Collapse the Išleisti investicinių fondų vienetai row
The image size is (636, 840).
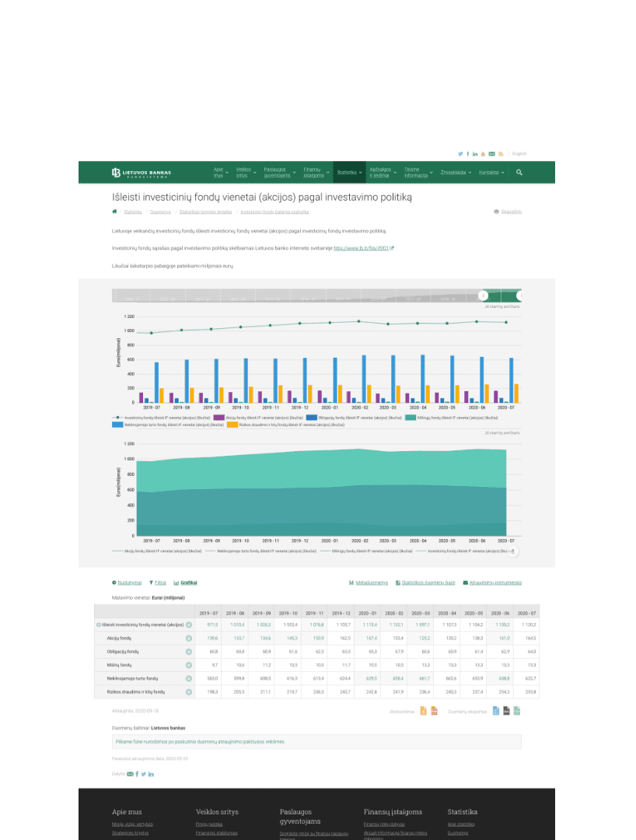[x=99, y=625]
